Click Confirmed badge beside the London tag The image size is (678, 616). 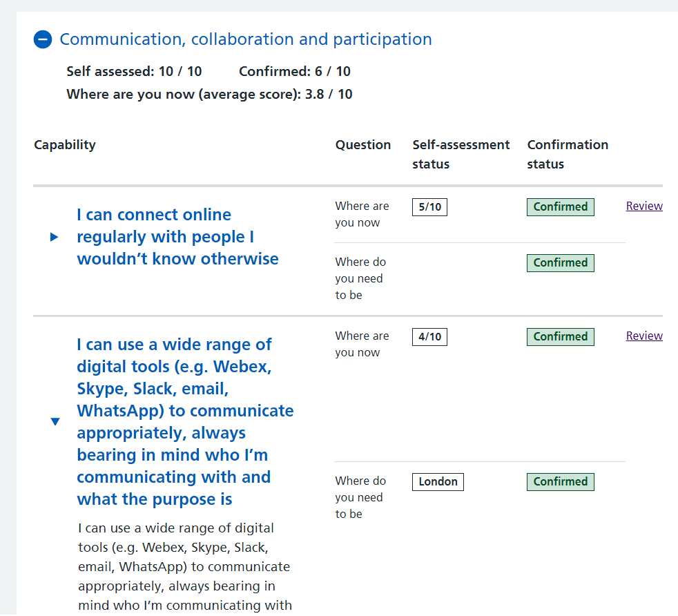[x=560, y=482]
